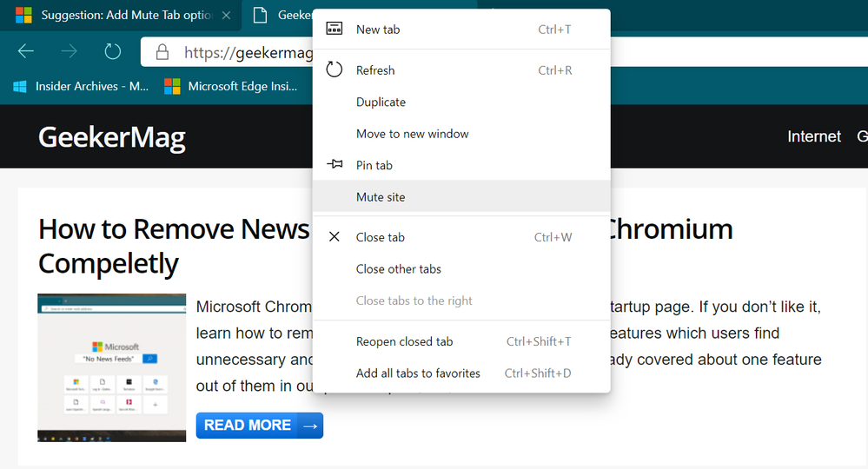The height and width of the screenshot is (469, 868).
Task: Open Microsoft Edge Insi... bookmark
Action: [231, 86]
